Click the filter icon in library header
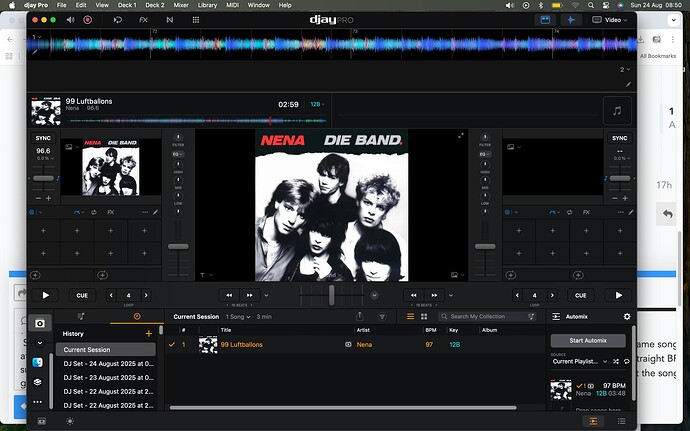The height and width of the screenshot is (431, 690). 382,317
